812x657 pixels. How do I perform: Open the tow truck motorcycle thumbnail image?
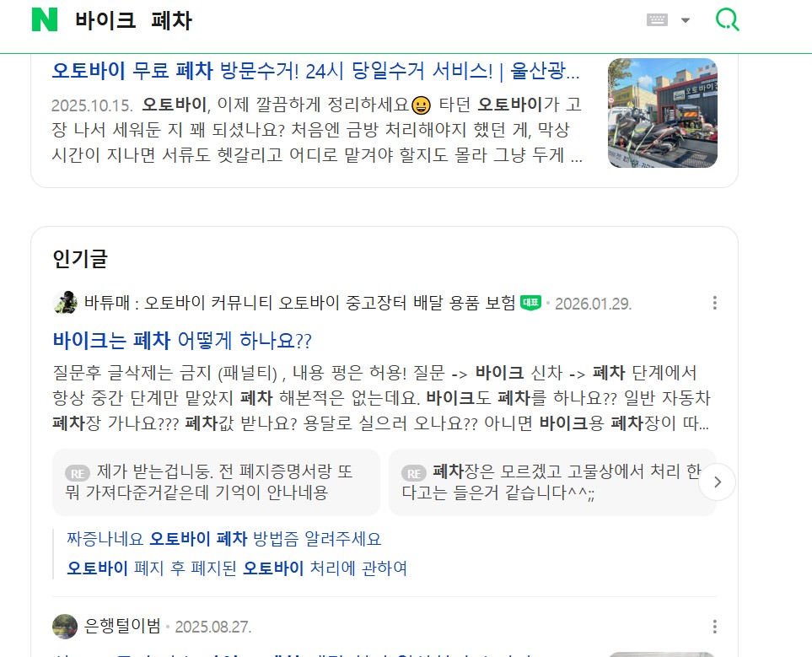[663, 113]
